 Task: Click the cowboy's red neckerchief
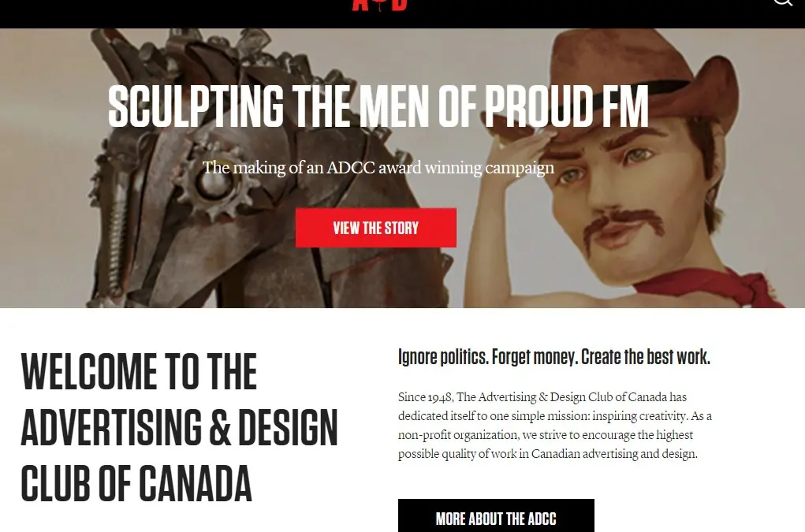[x=719, y=288]
